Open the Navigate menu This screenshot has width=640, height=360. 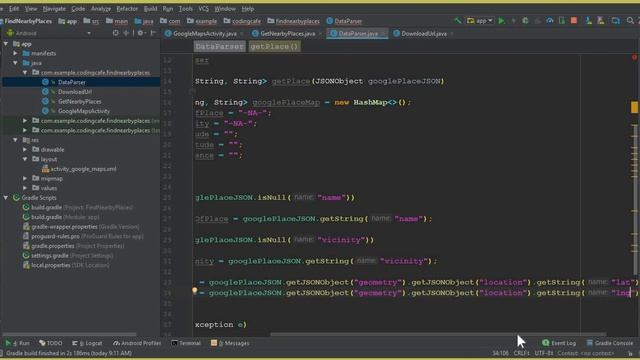pyautogui.click(x=54, y=9)
